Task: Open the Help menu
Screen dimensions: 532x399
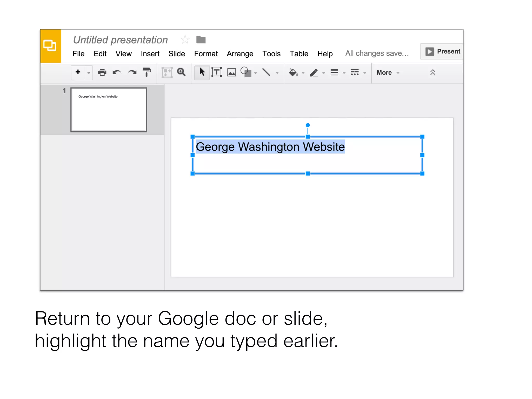Action: (325, 54)
